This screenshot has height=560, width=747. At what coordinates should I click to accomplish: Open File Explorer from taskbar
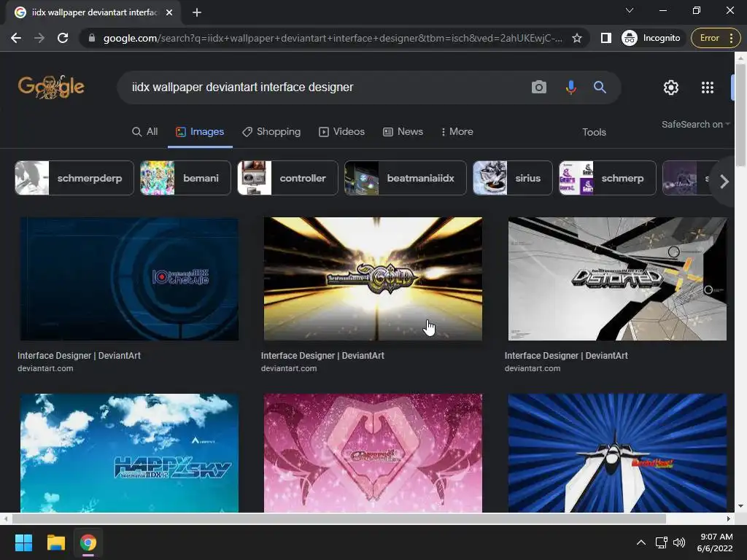[55, 542]
